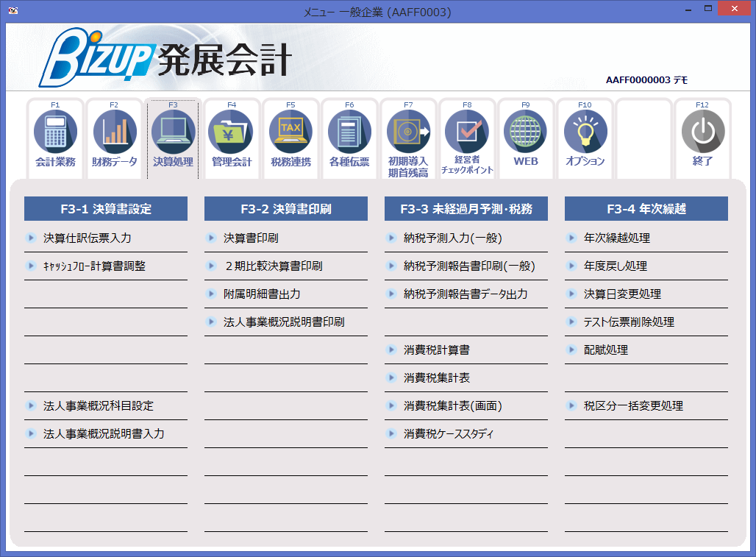Open the 管理会計 (F4) folder icon

tap(232, 132)
